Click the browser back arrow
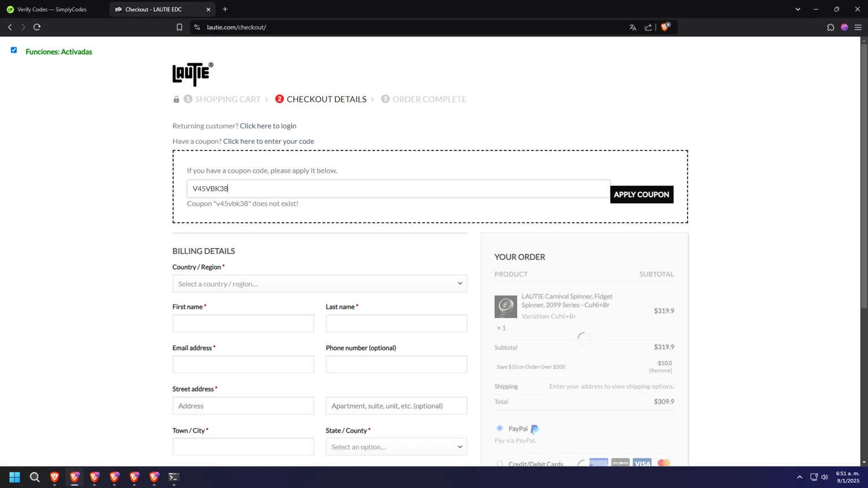 pos(10,27)
